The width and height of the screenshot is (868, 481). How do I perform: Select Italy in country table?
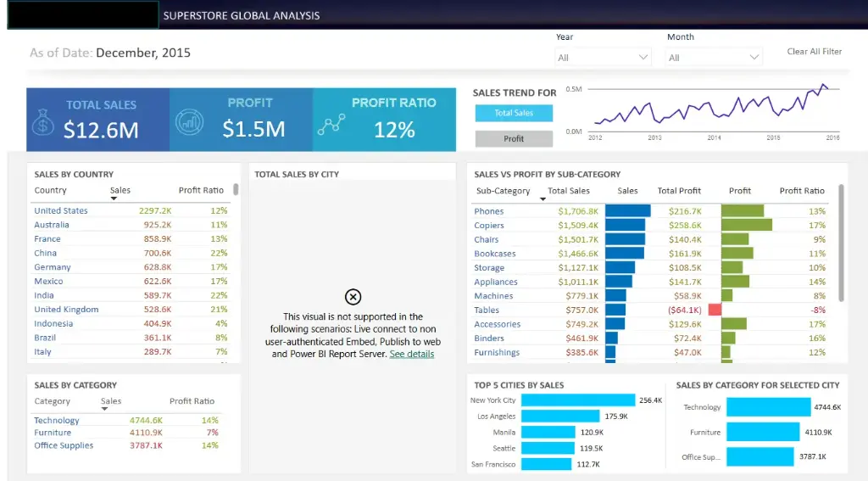coord(131,352)
